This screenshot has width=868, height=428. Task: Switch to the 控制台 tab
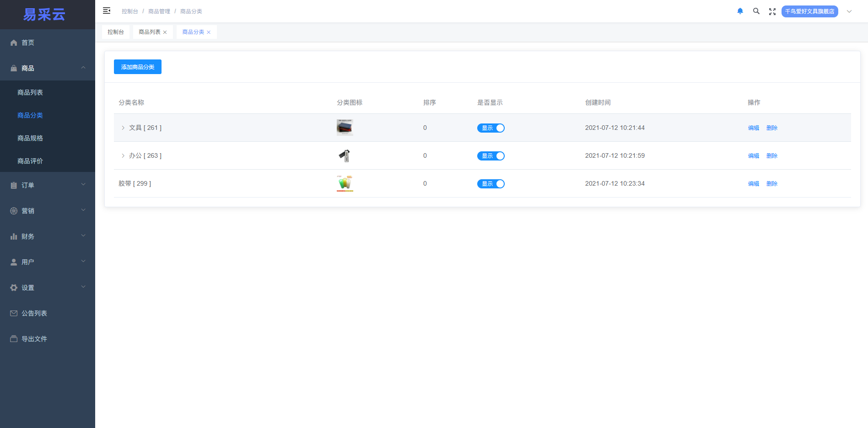pyautogui.click(x=116, y=32)
